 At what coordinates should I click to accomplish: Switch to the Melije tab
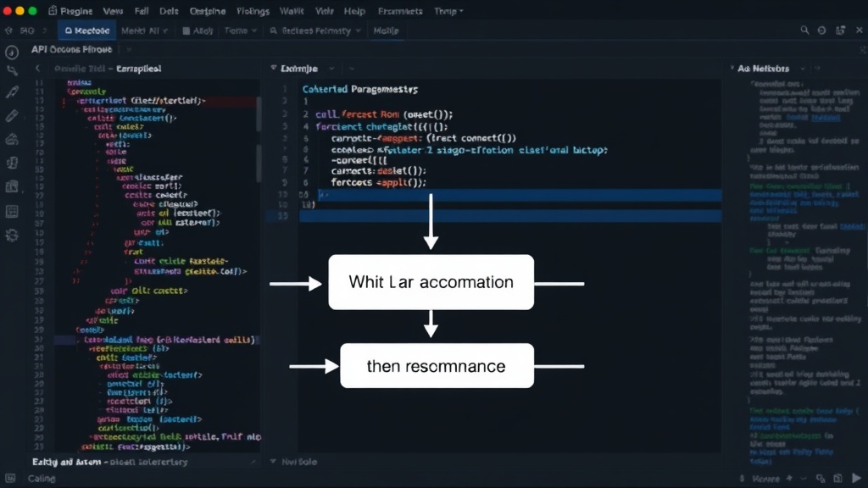[x=386, y=30]
